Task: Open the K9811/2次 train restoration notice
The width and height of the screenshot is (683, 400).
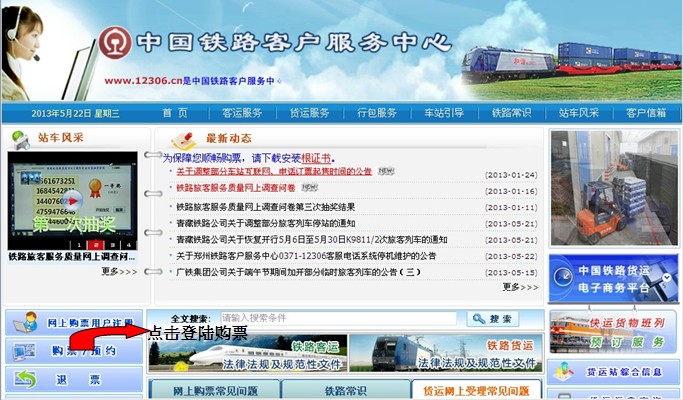Action: 311,240
